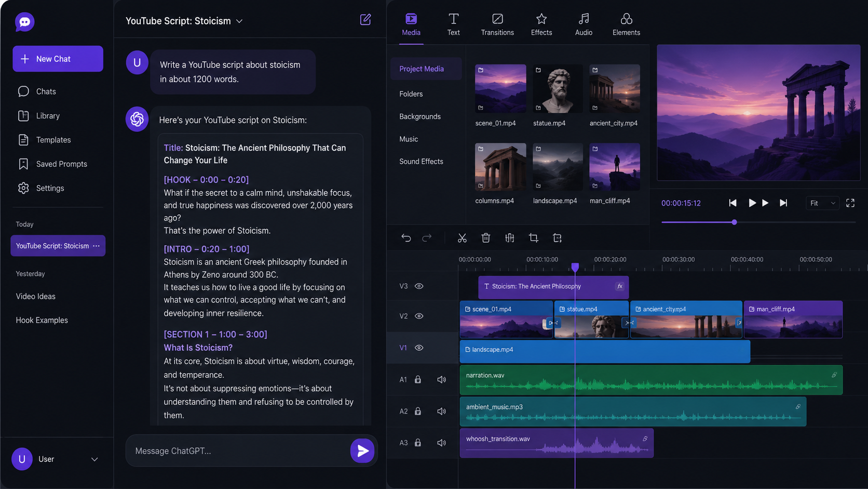Screen dimensions: 868x489
Task: Select the man_cliff.mp4 thumbnail in media bin
Action: coord(615,167)
